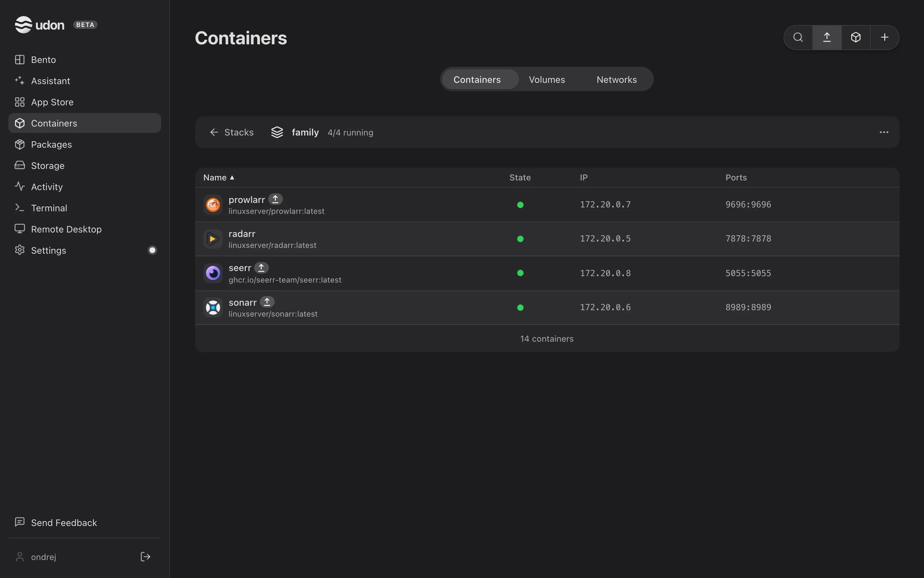Click port mapping 5055:5055
924x578 pixels.
tap(749, 273)
